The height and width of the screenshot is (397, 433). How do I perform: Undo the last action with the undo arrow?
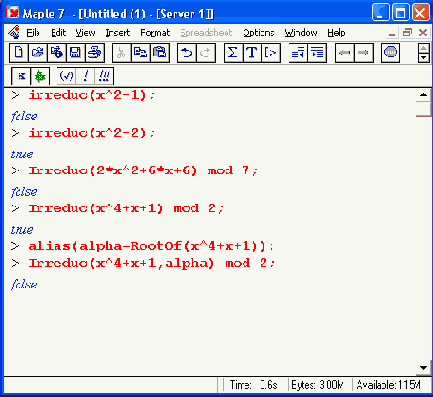tap(187, 53)
